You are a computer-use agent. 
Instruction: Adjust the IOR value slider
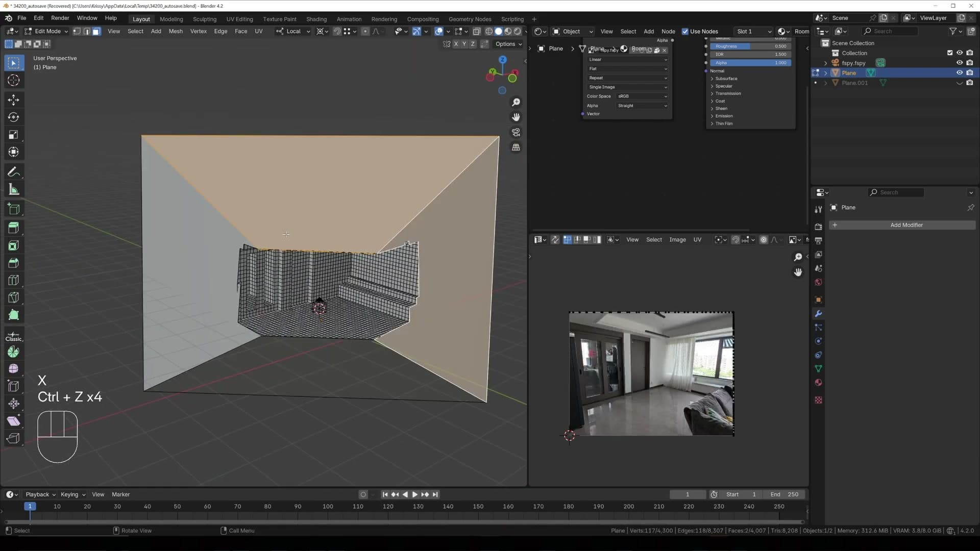point(750,55)
